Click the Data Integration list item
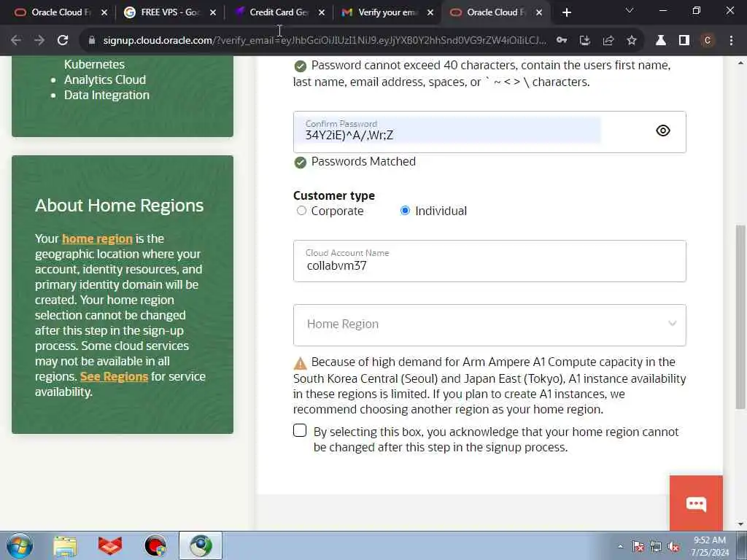Image resolution: width=747 pixels, height=560 pixels. [x=107, y=95]
